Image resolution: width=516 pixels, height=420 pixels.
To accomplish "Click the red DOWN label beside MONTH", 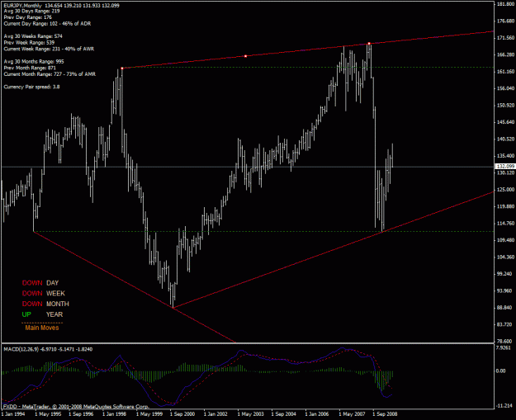I will pyautogui.click(x=32, y=304).
